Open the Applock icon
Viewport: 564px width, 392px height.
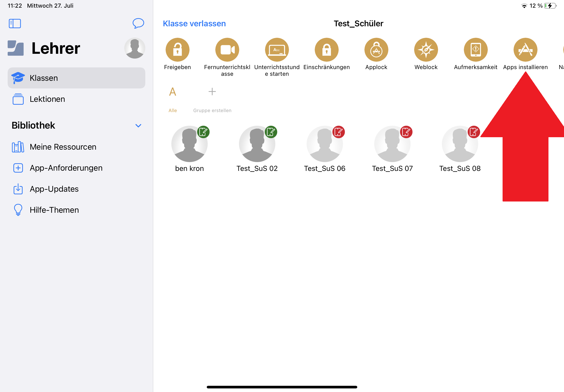coord(376,50)
